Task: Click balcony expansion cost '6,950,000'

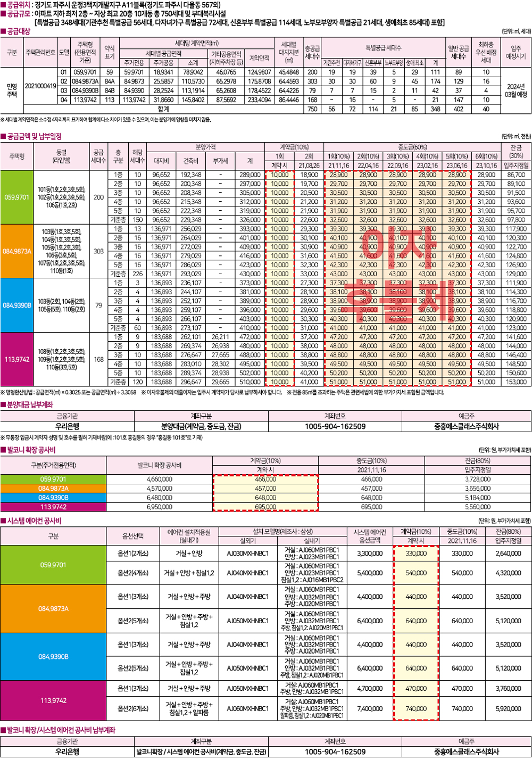Action: (159, 507)
